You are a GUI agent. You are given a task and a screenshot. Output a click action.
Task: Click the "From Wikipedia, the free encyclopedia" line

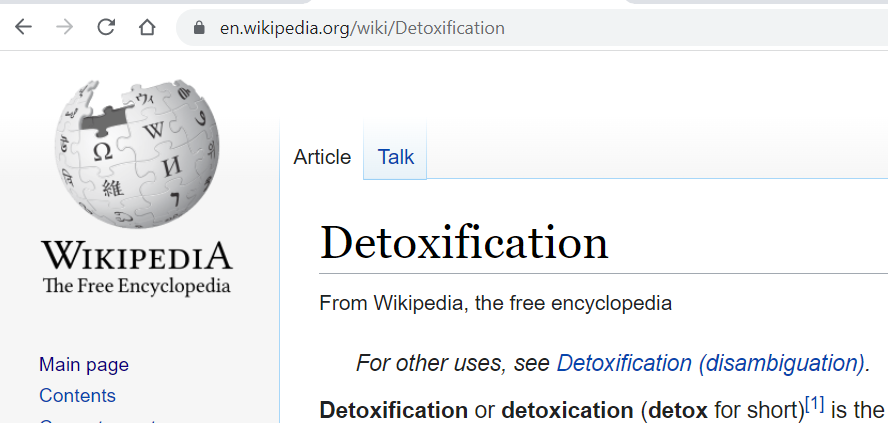[495, 303]
